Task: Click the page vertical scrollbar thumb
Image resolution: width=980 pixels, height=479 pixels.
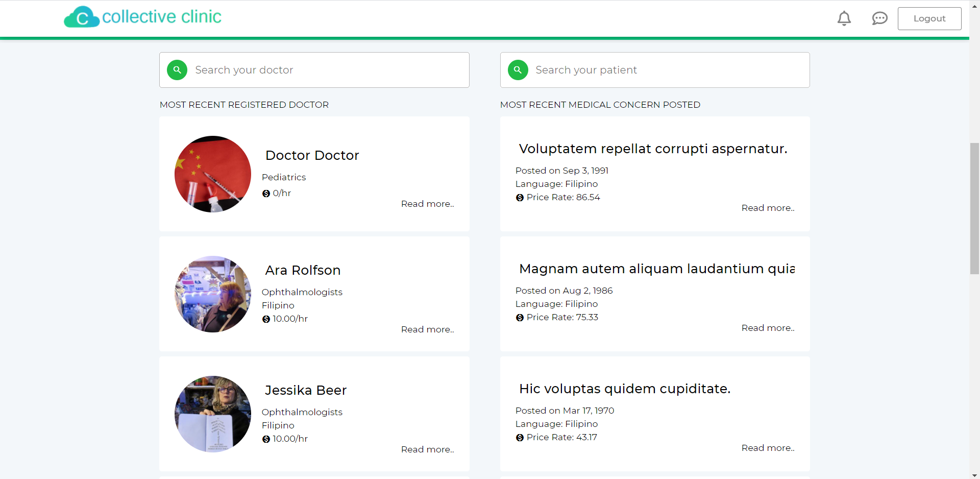Action: [974, 208]
